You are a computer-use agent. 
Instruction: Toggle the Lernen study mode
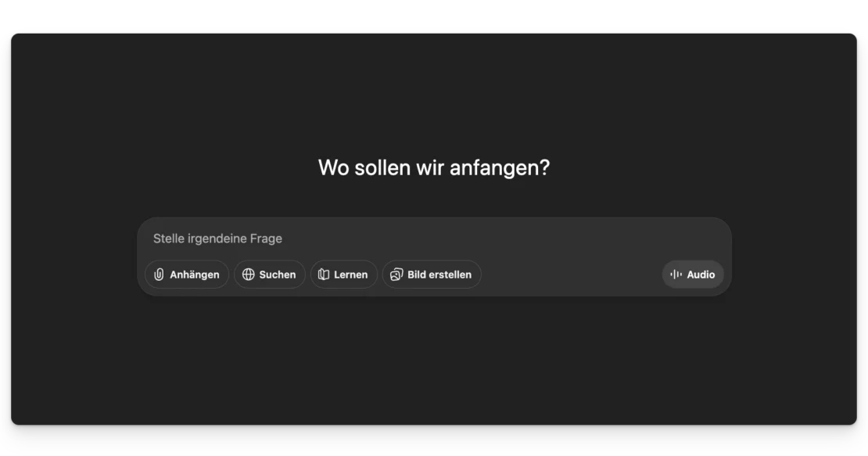point(344,275)
